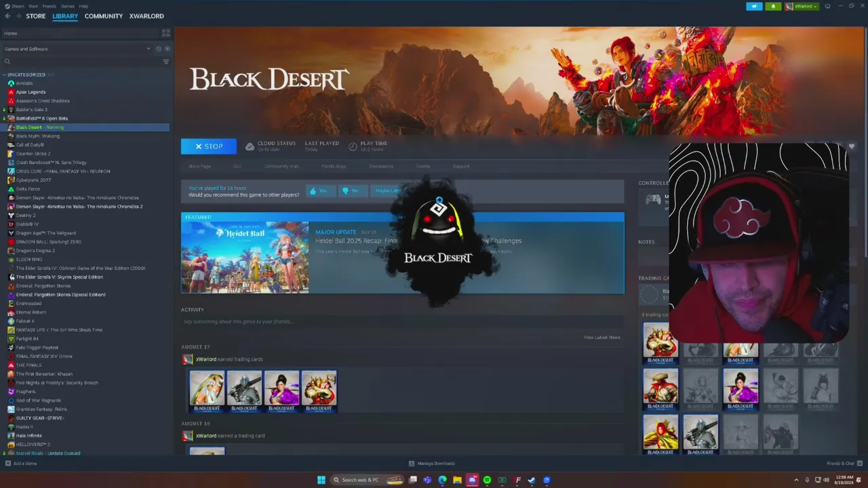The image size is (868, 488).
Task: Click the xWarlord avatar in August 17 activity
Action: (188, 359)
